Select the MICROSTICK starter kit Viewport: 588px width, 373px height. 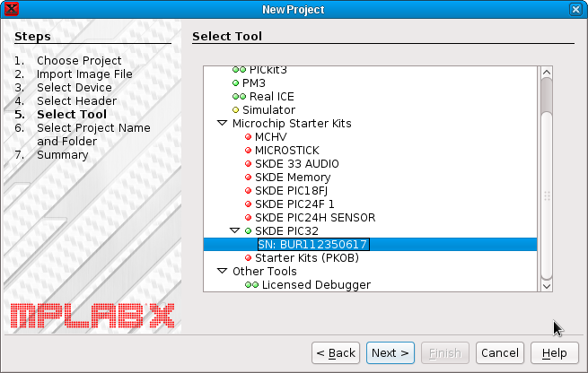click(x=287, y=151)
